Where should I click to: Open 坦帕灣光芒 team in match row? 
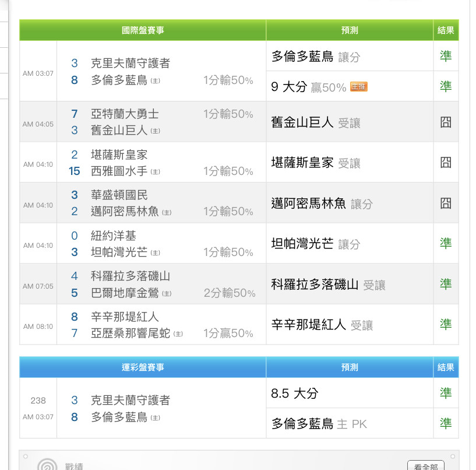119,252
